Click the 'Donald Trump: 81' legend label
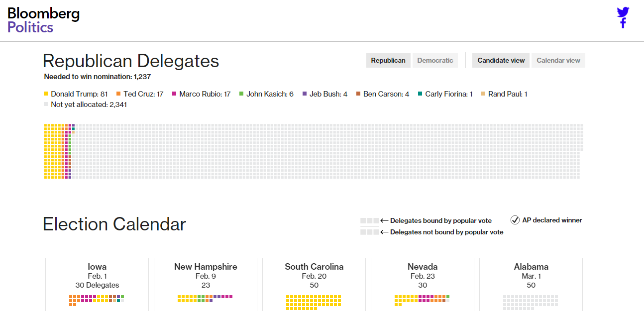Viewport: 644px width, 311px height. pos(79,94)
